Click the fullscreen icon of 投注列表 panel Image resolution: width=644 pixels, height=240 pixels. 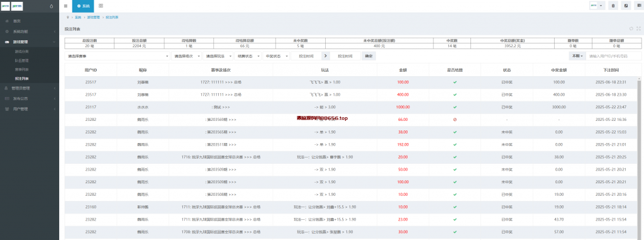coord(638,29)
